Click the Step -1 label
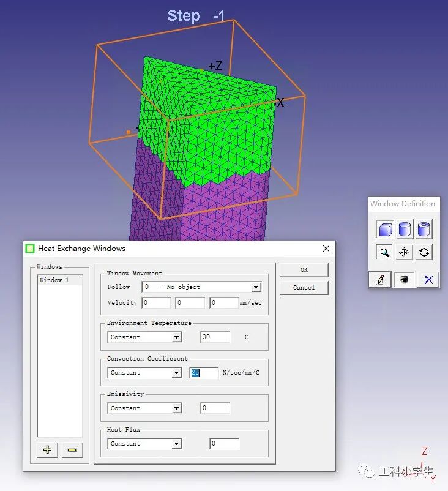Image resolution: width=448 pixels, height=491 pixels. pos(196,16)
